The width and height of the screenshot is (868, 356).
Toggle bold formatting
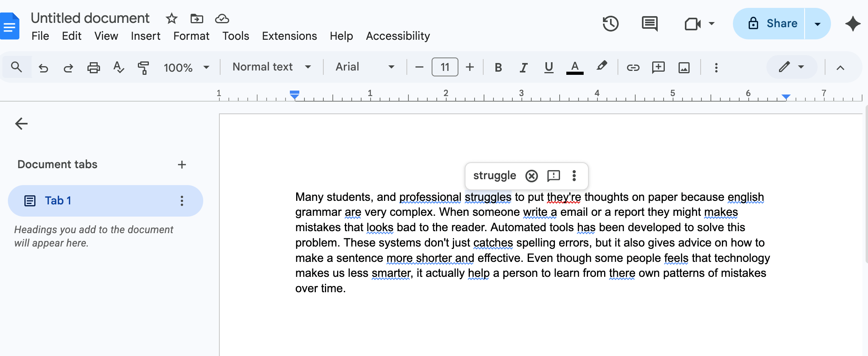pyautogui.click(x=498, y=67)
